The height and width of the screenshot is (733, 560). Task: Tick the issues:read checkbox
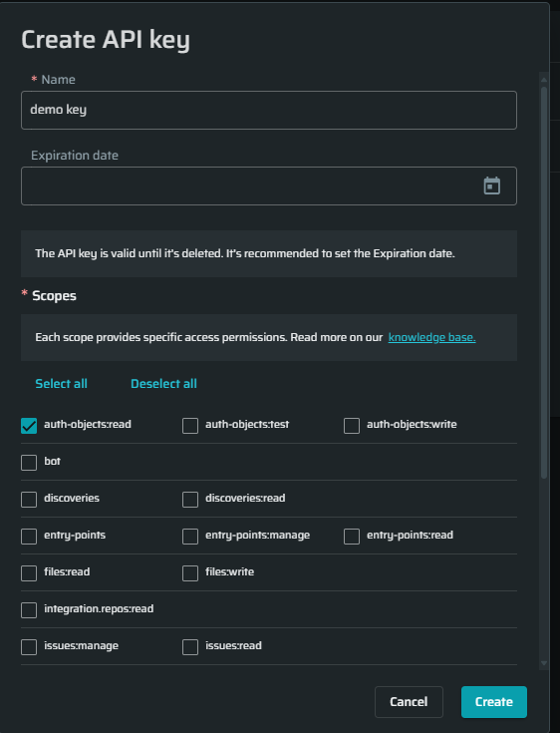pos(190,647)
